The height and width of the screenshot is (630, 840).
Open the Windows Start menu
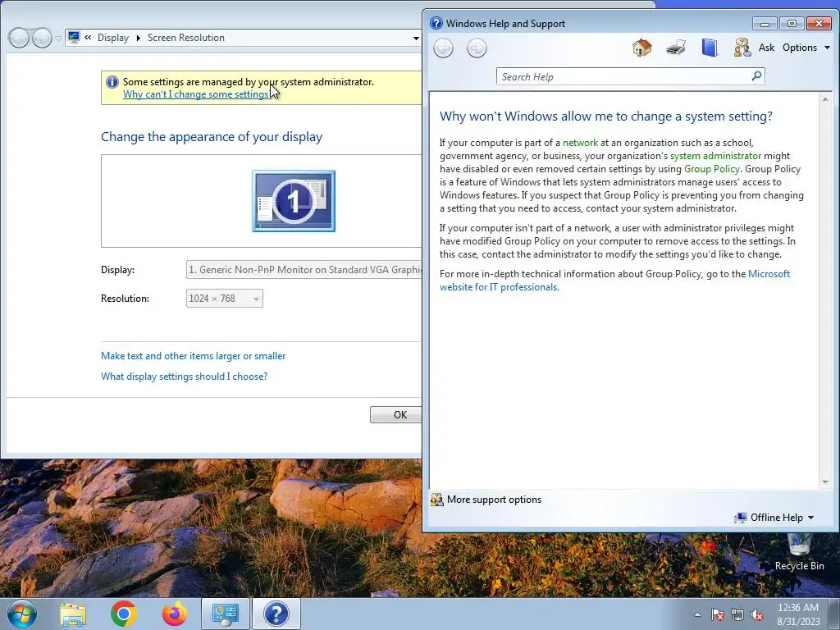[22, 614]
